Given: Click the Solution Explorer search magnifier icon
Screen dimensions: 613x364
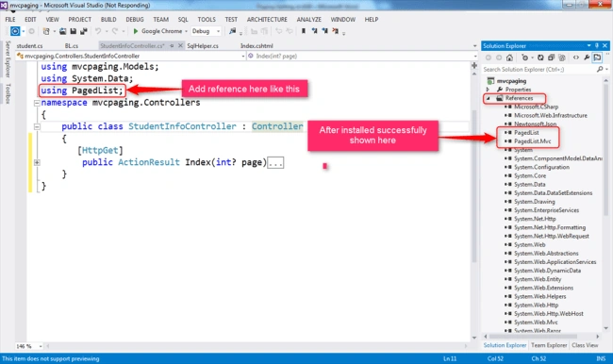Looking at the screenshot, I should [x=600, y=69].
